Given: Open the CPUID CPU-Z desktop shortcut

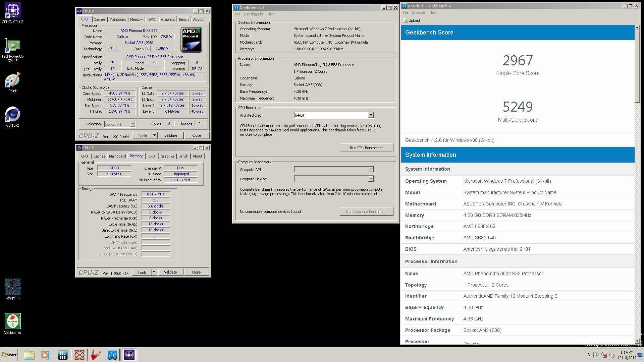Looking at the screenshot, I should (x=12, y=13).
